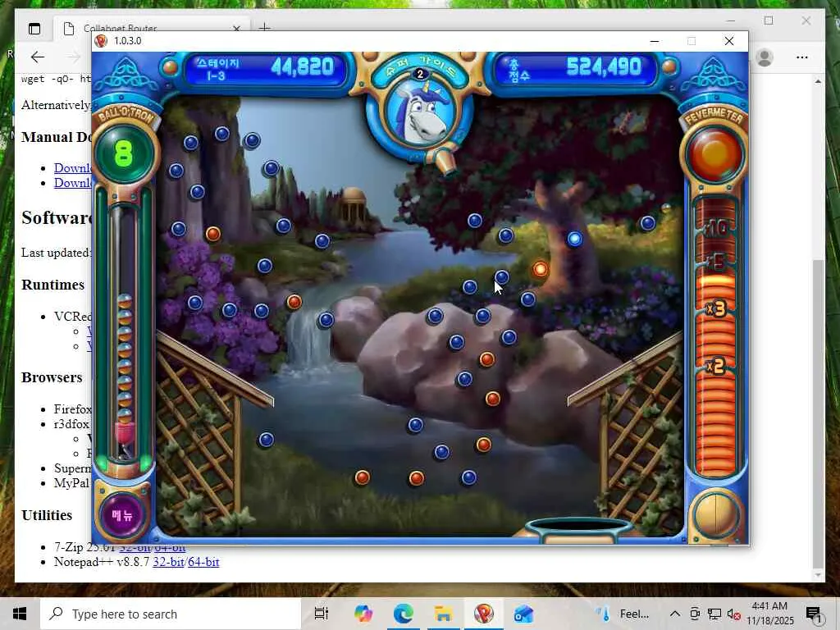
Task: Launch Copilot from the taskbar
Action: coord(363,614)
